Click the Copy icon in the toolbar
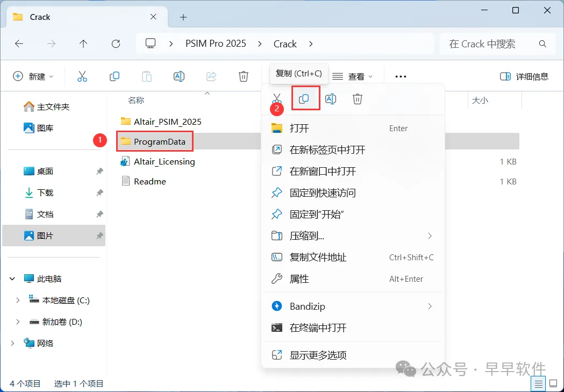The image size is (564, 392). pyautogui.click(x=115, y=76)
